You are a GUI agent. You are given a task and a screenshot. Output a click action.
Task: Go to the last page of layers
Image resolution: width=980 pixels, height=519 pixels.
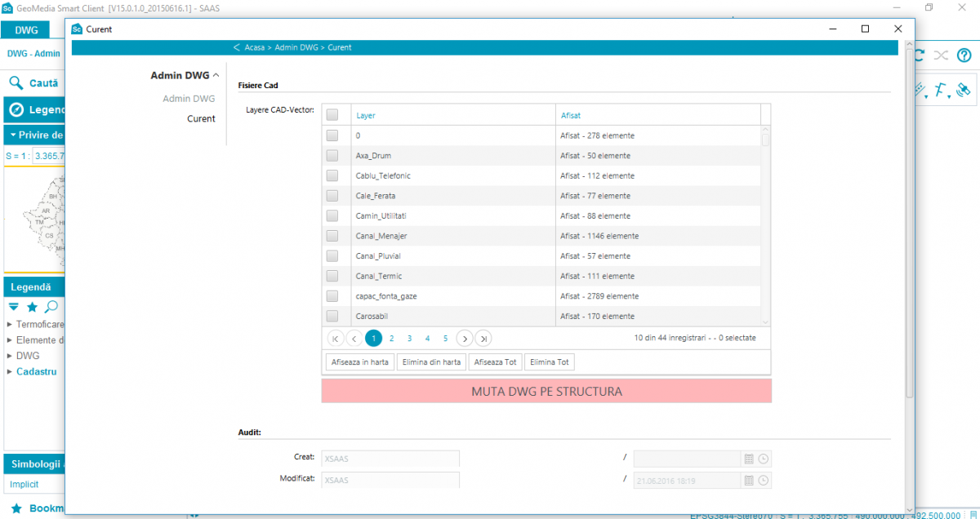(483, 338)
